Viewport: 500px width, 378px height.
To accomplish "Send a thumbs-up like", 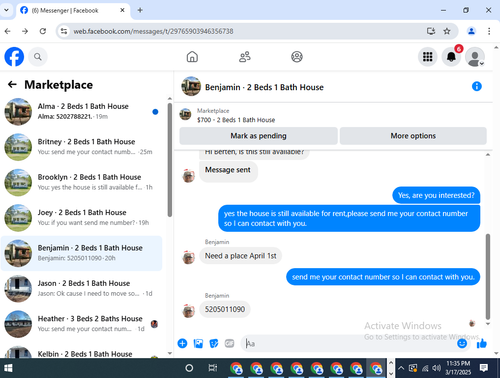I will (x=482, y=343).
